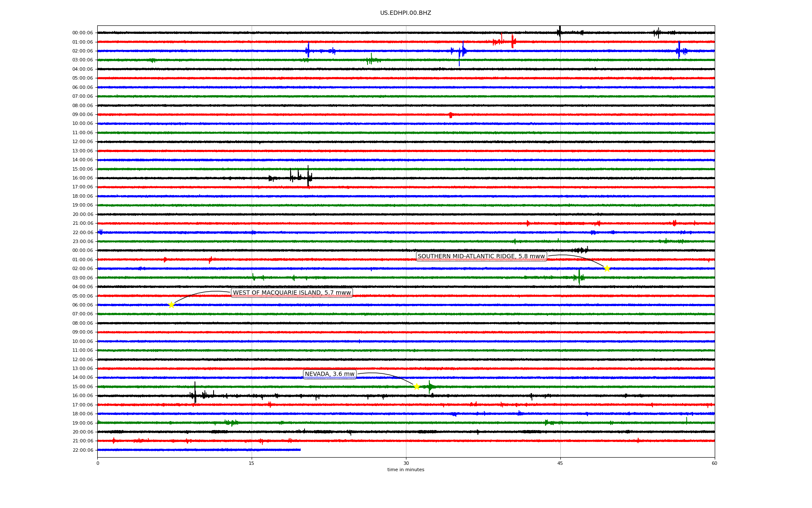This screenshot has height=508, width=812.
Task: Click the 'time in minutes' axis label
Action: pyautogui.click(x=406, y=469)
